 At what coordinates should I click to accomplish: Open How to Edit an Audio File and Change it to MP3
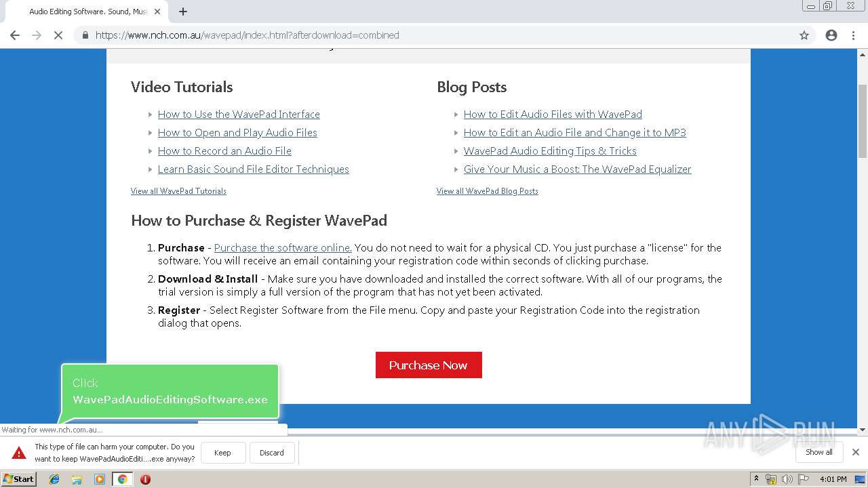[575, 133]
